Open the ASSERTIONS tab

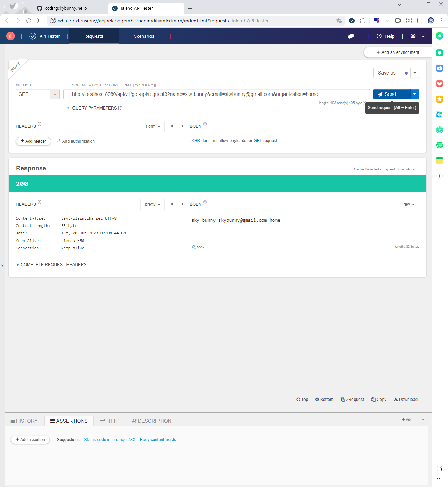point(69,421)
